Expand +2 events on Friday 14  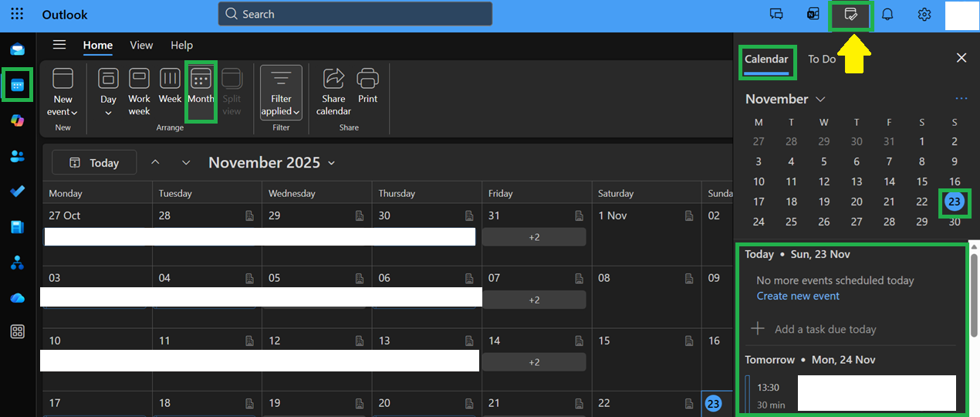pyautogui.click(x=534, y=362)
